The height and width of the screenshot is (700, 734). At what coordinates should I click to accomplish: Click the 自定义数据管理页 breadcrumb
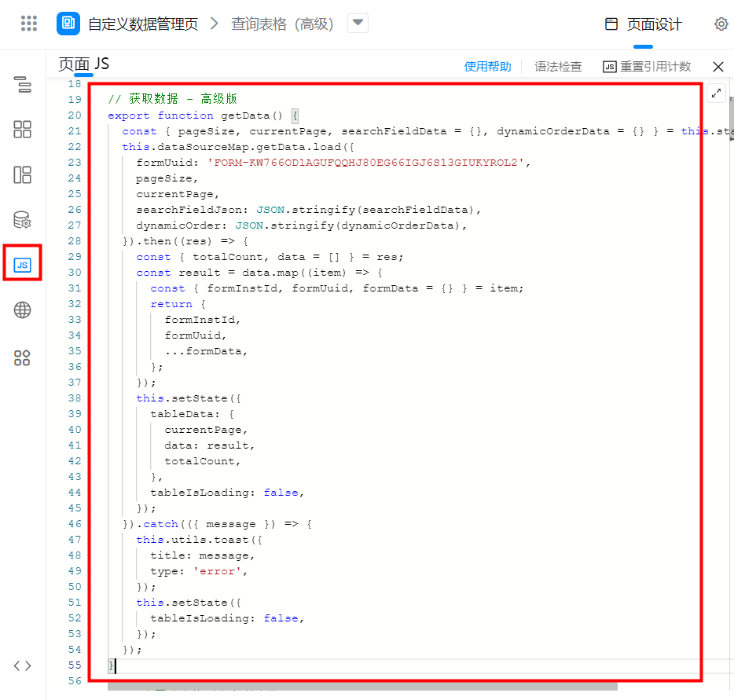coord(143,24)
